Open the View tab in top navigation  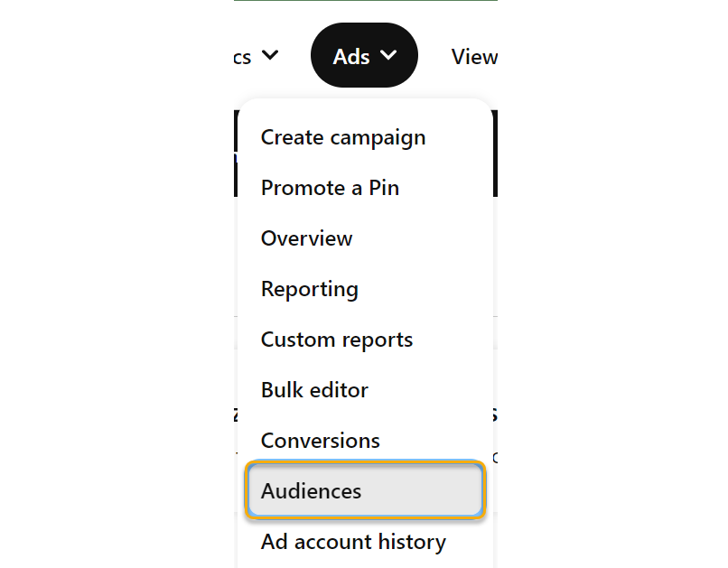pos(474,57)
